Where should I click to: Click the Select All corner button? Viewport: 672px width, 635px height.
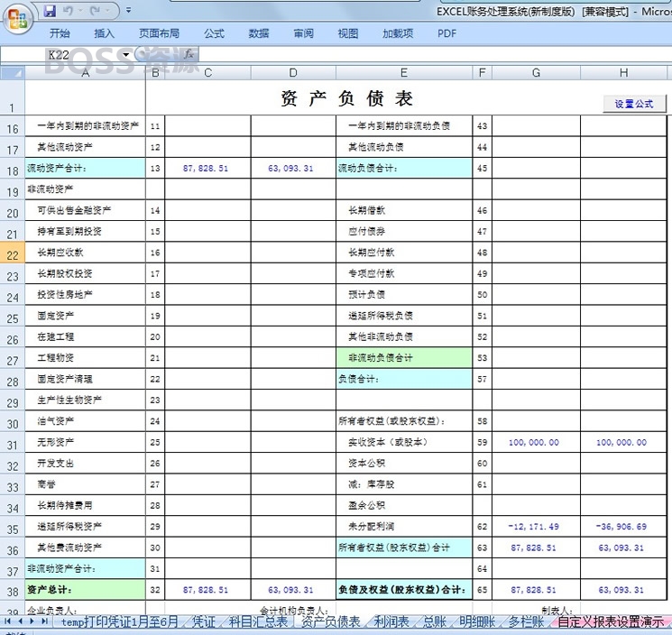pos(13,73)
